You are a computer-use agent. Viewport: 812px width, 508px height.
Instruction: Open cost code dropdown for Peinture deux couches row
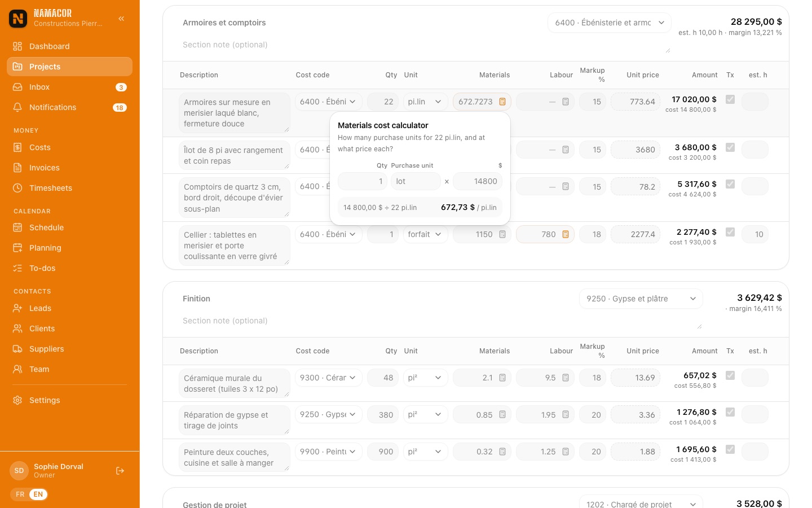click(x=328, y=452)
